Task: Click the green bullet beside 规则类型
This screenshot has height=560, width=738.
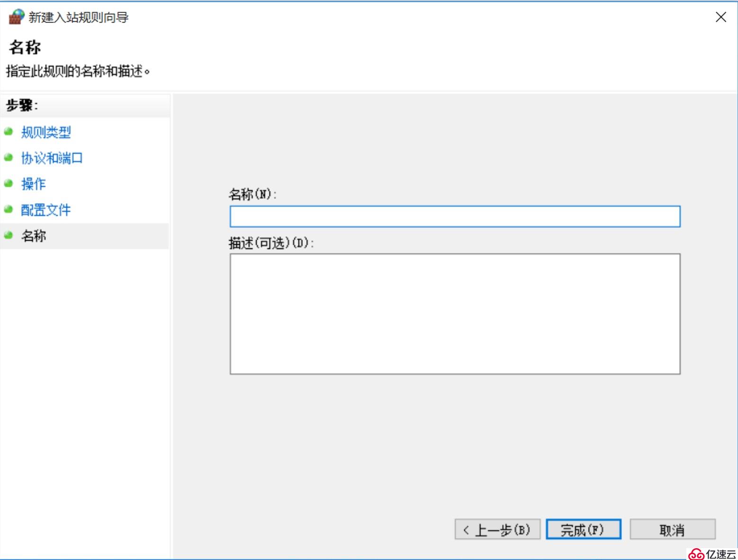Action: pos(8,131)
